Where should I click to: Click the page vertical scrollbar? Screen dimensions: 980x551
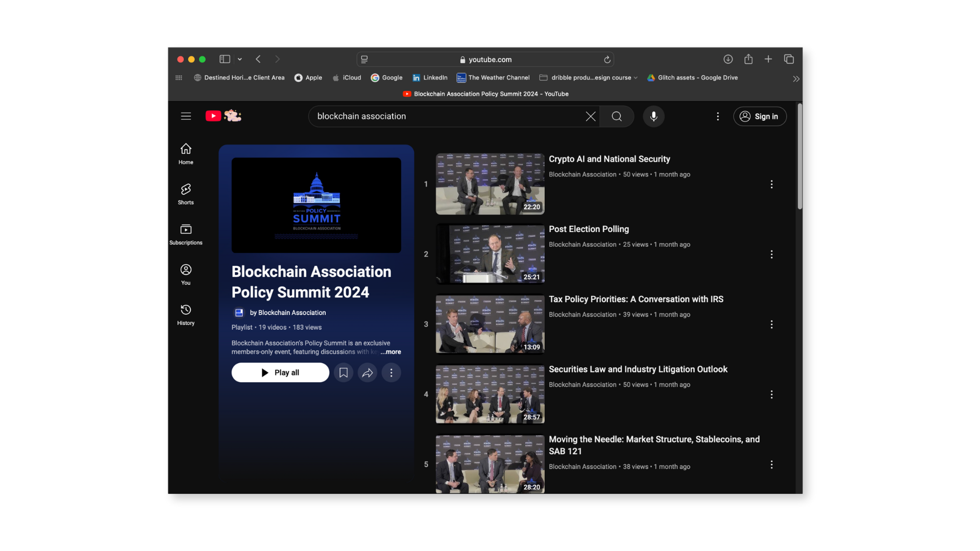pos(799,156)
